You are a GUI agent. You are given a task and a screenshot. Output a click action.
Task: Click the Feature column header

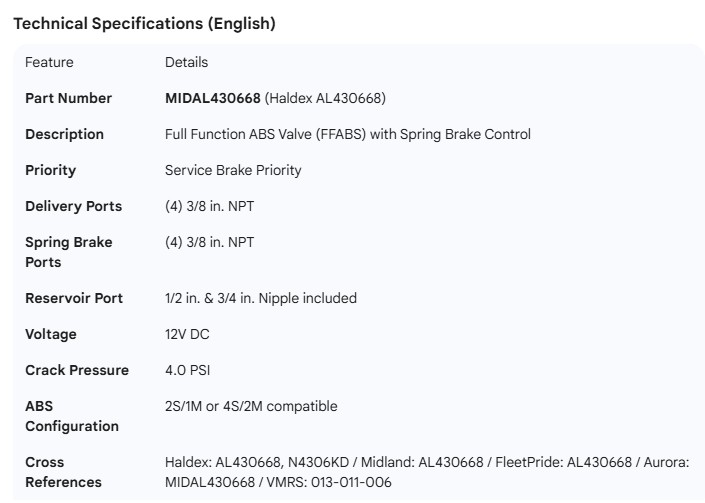pos(49,62)
